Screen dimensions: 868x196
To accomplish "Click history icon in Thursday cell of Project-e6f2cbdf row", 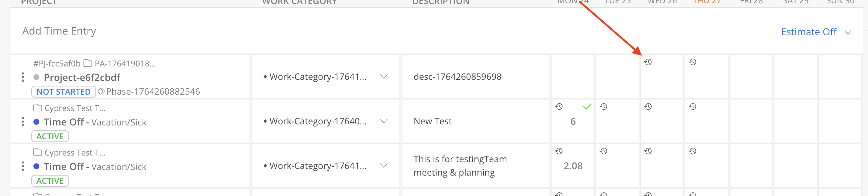I will (692, 62).
